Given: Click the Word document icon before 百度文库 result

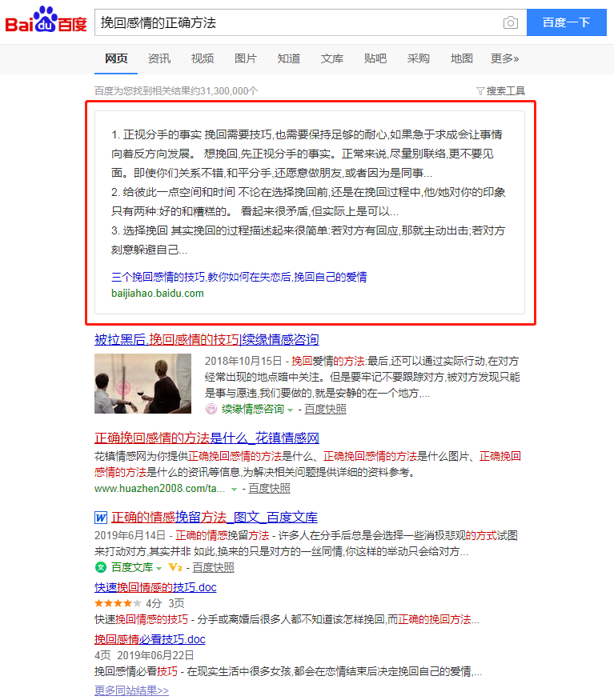Looking at the screenshot, I should click(101, 518).
